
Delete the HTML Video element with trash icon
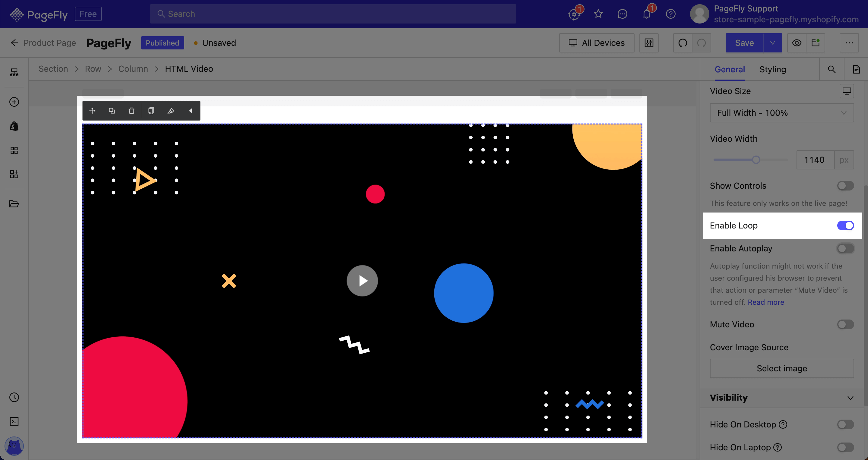point(131,111)
